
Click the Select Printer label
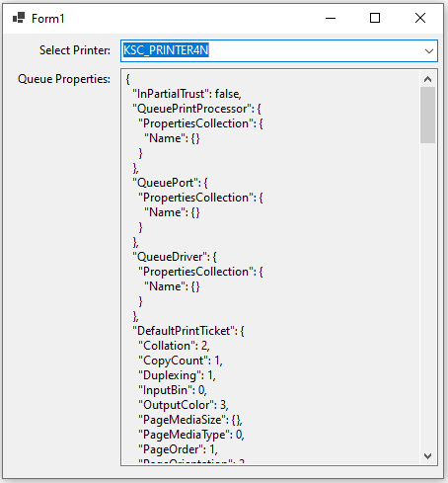pos(75,50)
